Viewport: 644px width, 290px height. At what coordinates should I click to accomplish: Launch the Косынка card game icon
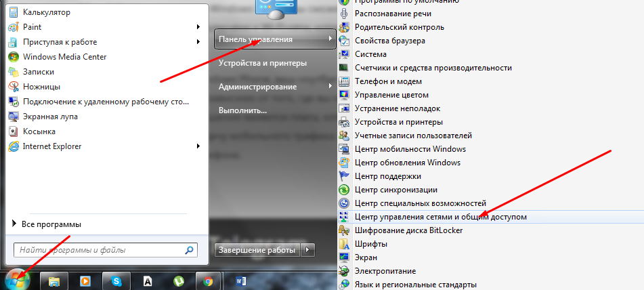14,131
